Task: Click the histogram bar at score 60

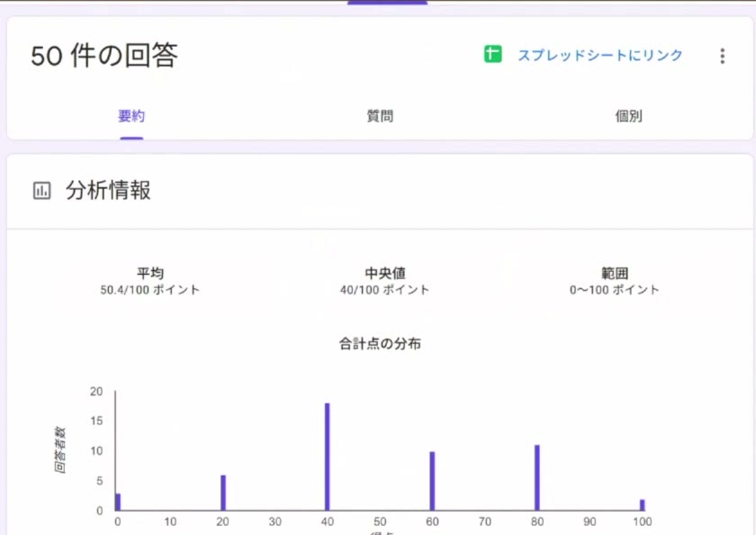Action: (x=432, y=481)
